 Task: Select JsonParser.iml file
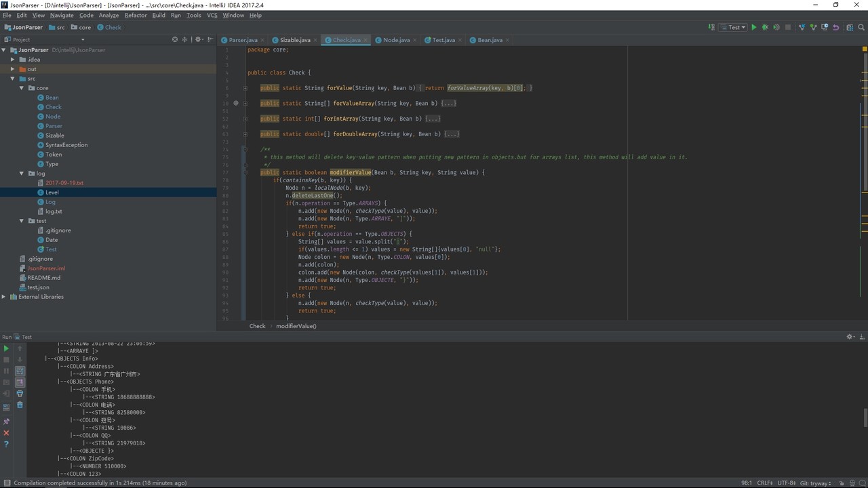[x=46, y=268]
